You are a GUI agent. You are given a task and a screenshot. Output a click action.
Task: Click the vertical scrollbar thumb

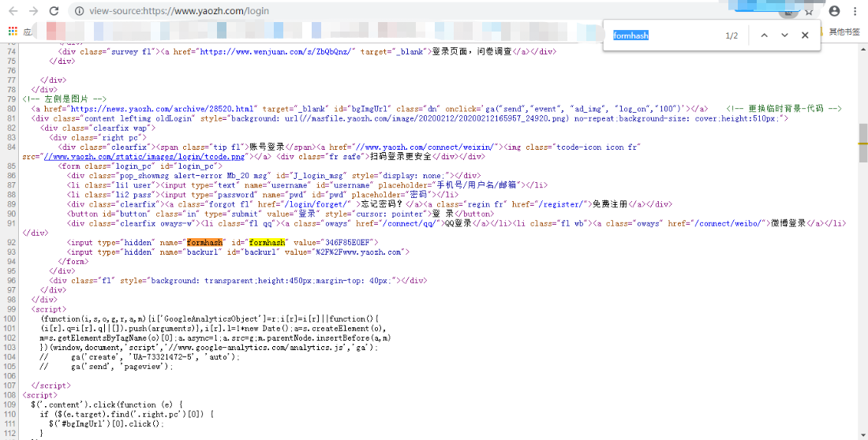tap(863, 143)
